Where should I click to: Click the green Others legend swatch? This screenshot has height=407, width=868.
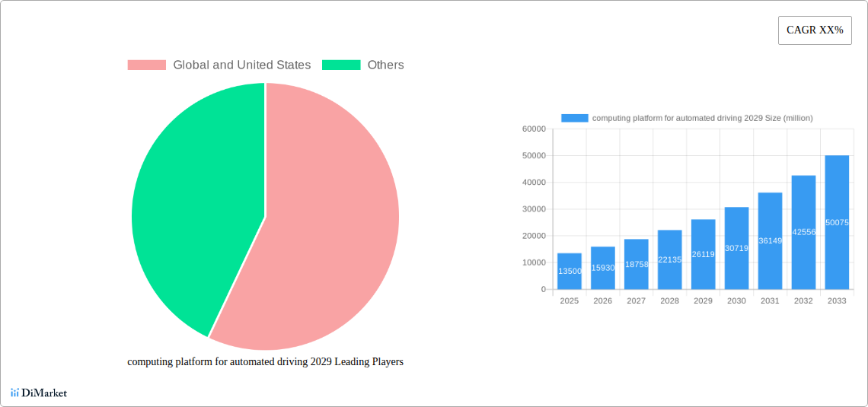(x=341, y=65)
